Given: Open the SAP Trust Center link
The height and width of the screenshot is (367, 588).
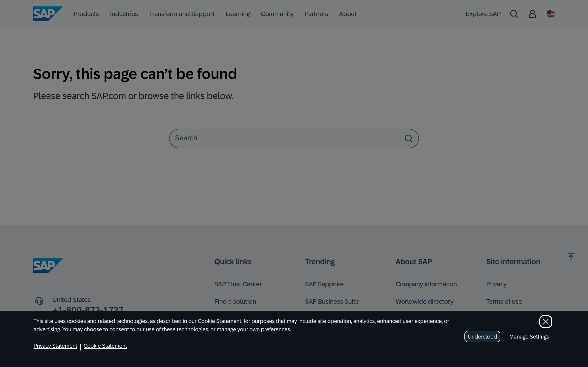Looking at the screenshot, I should pos(238,284).
